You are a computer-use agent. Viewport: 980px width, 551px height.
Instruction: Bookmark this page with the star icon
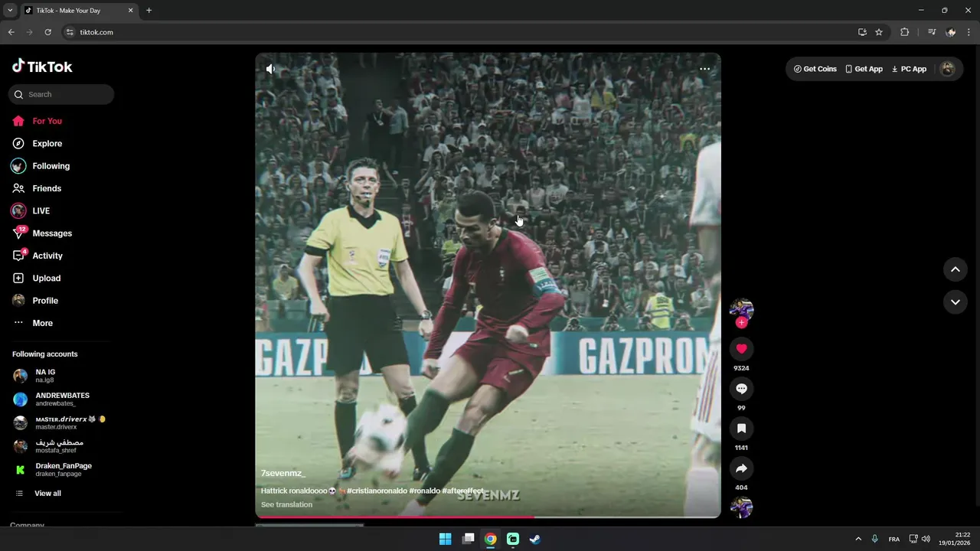point(879,32)
